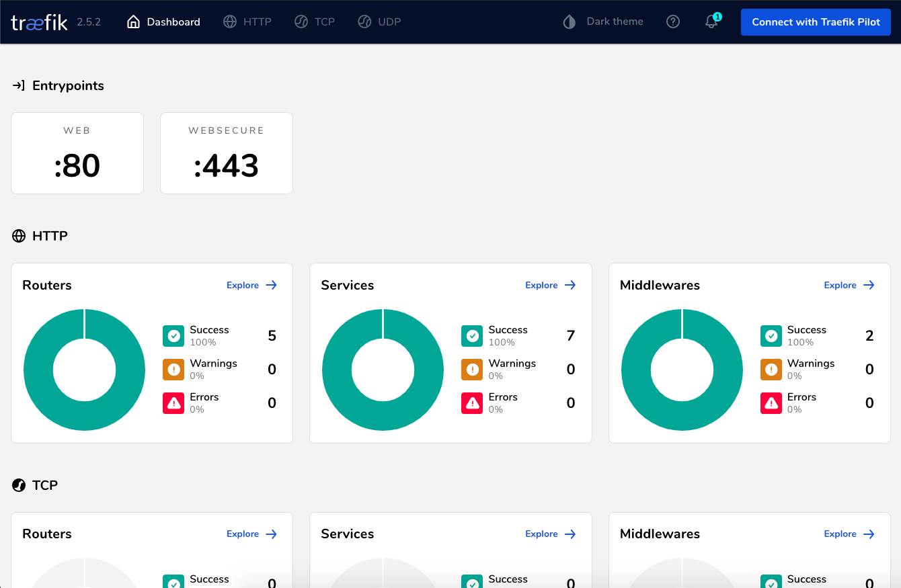Explore the TCP Routers
Screen dimensions: 901x588
pos(251,534)
